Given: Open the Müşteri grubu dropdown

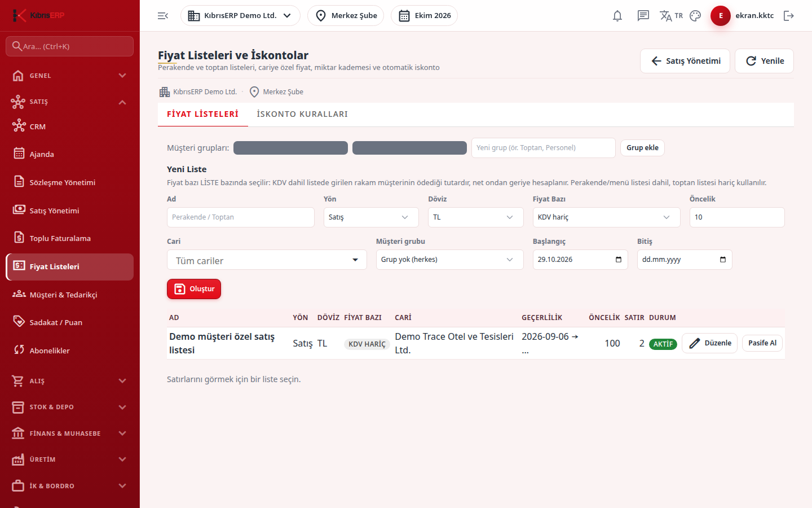Looking at the screenshot, I should tap(450, 260).
